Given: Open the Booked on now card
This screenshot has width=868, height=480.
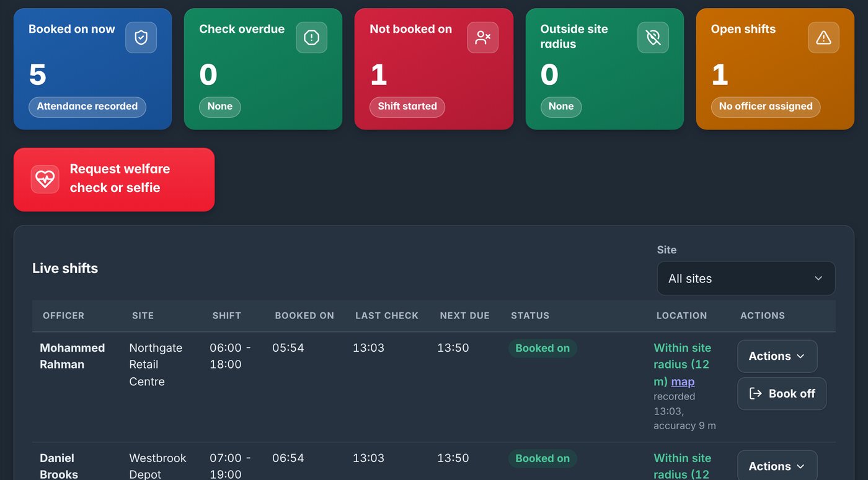Looking at the screenshot, I should [92, 69].
